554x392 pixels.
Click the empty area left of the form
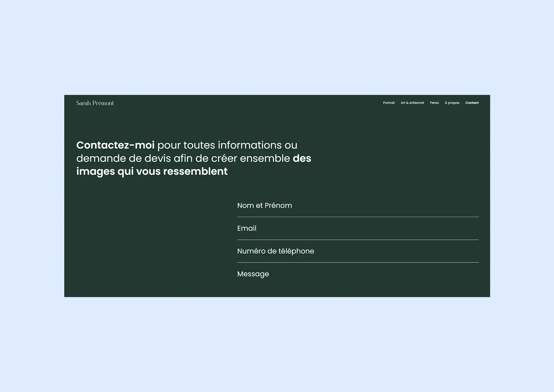[146, 238]
